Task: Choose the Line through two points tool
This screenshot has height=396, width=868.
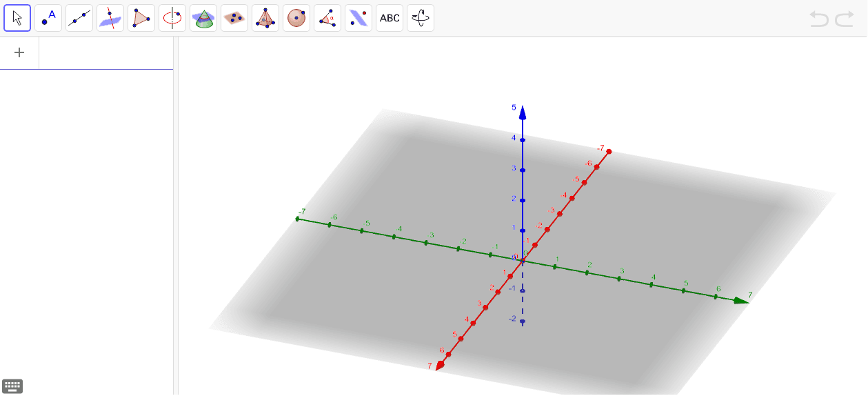Action: [79, 18]
